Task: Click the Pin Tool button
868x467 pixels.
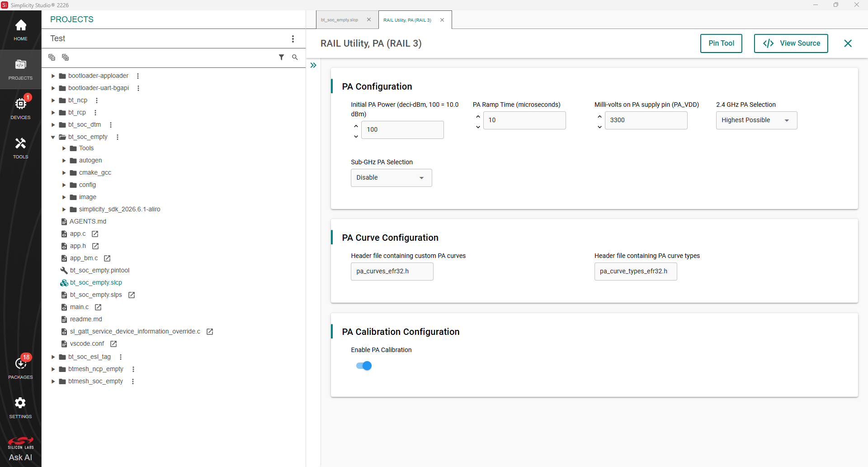Action: (x=721, y=43)
